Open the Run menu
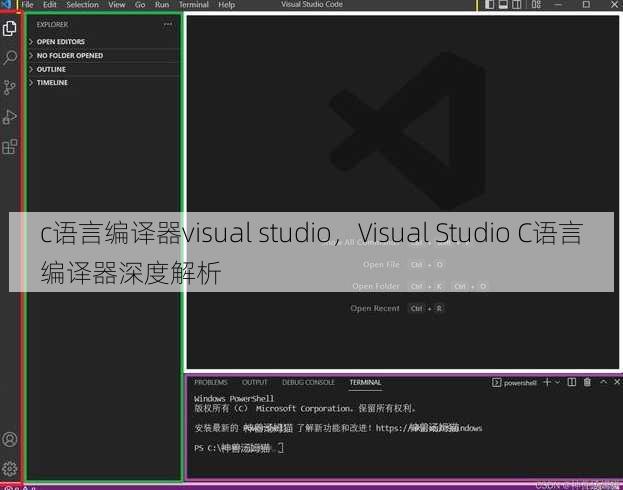The image size is (623, 490). pos(162,5)
